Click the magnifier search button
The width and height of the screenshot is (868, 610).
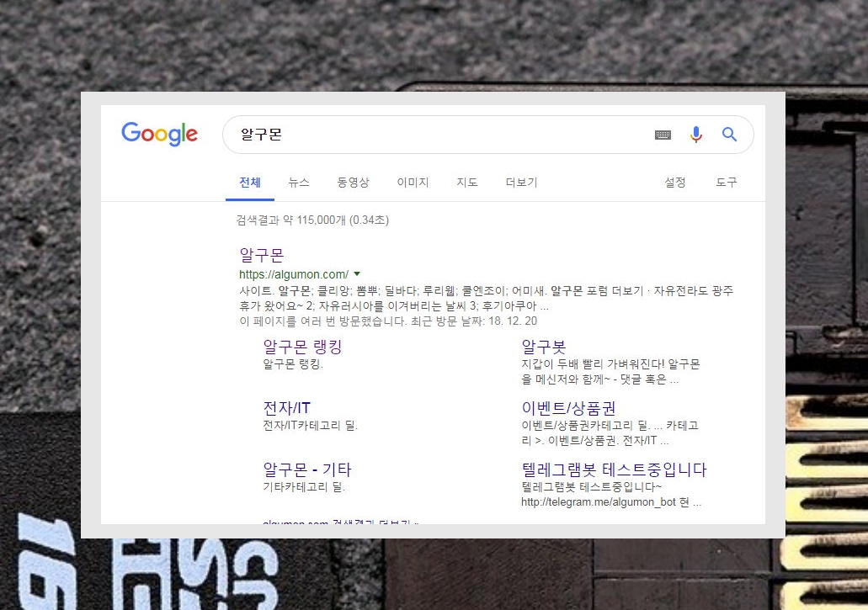(730, 135)
